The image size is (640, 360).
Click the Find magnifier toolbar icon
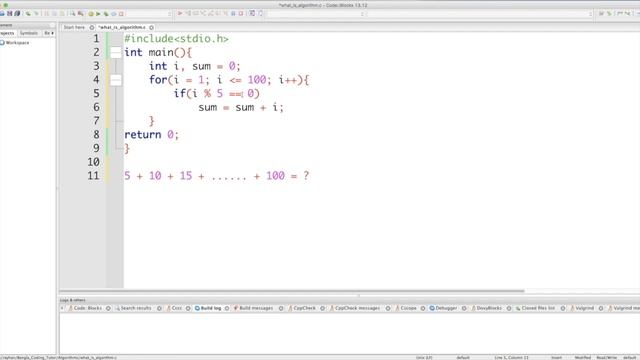coord(72,13)
